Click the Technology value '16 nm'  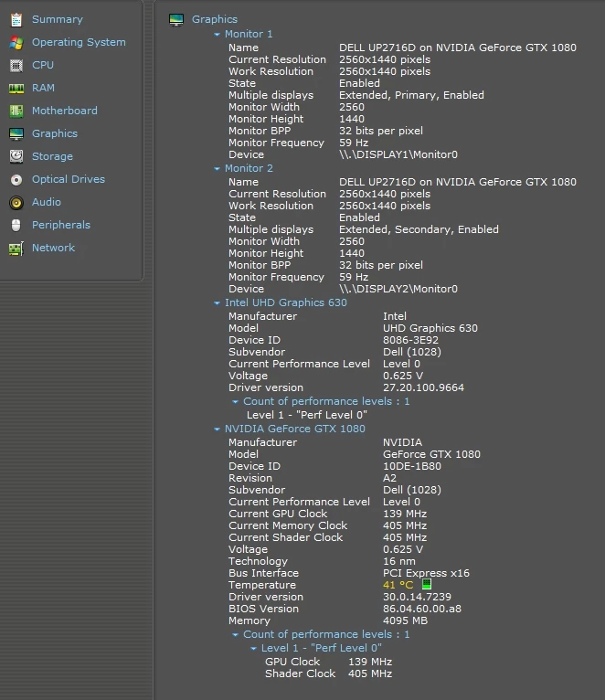pos(399,561)
